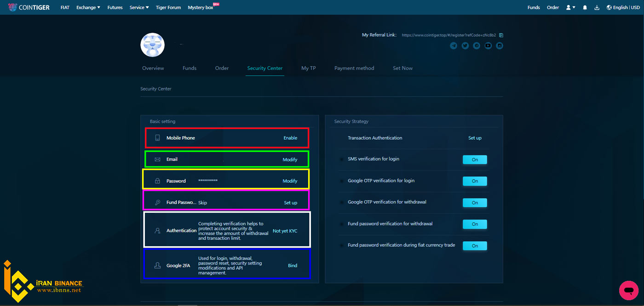Click the referral link URL text
Image resolution: width=644 pixels, height=306 pixels.
[449, 35]
